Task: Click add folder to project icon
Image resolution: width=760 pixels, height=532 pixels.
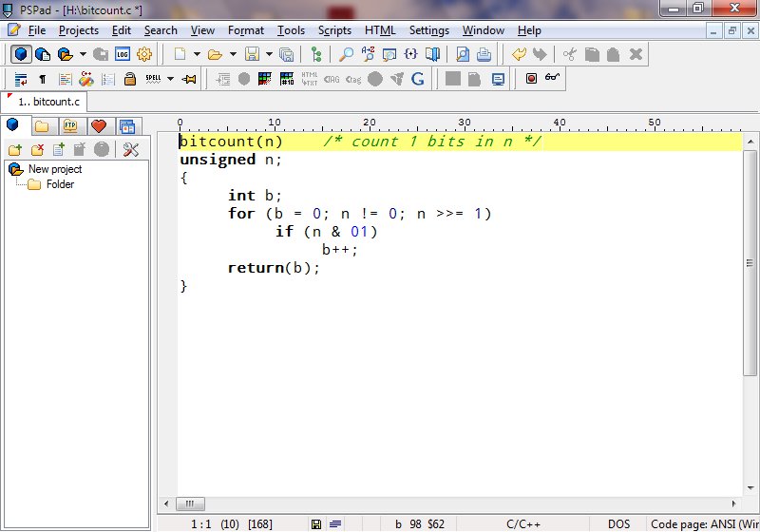Action: click(x=15, y=150)
